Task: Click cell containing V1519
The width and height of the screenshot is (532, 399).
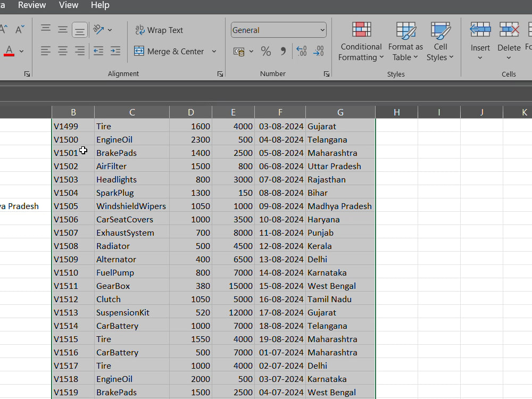Action: (x=73, y=392)
